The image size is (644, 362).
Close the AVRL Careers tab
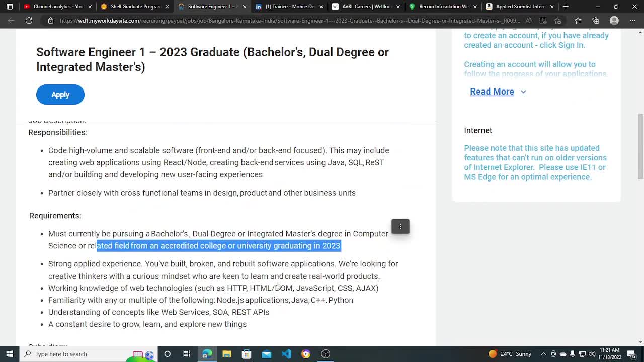tap(398, 7)
